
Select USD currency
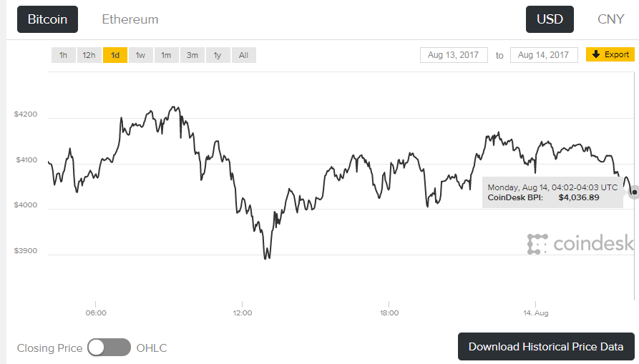pos(550,19)
